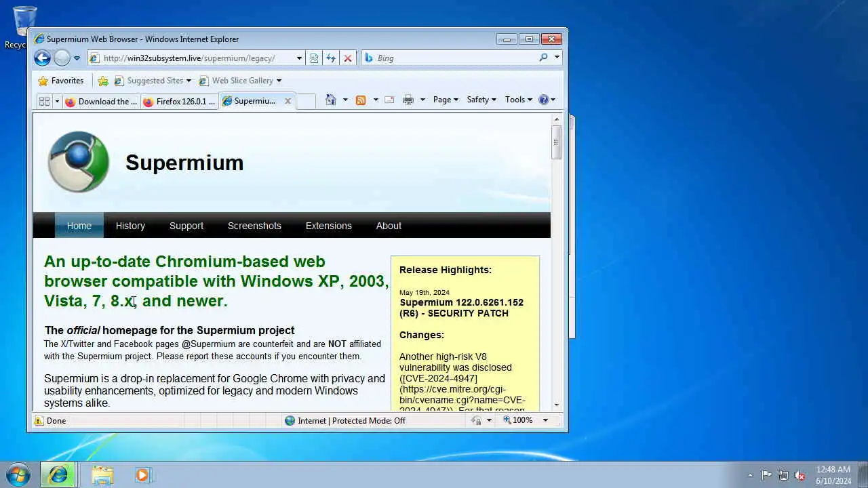Launch Windows Media Player taskbar icon

[x=142, y=475]
